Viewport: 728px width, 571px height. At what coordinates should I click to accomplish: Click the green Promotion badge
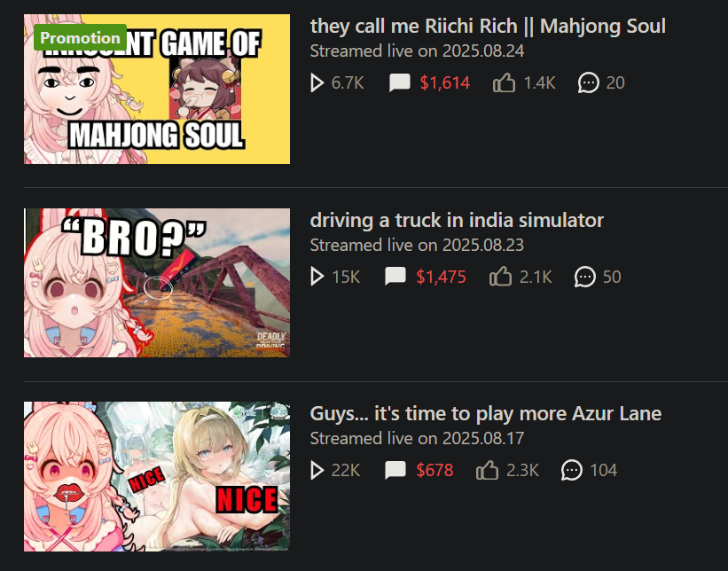(80, 37)
